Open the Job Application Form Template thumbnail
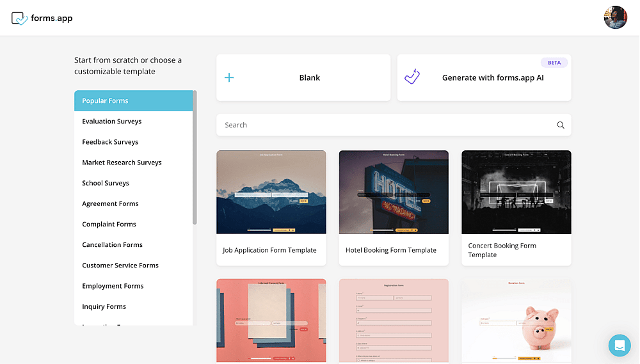 (271, 192)
